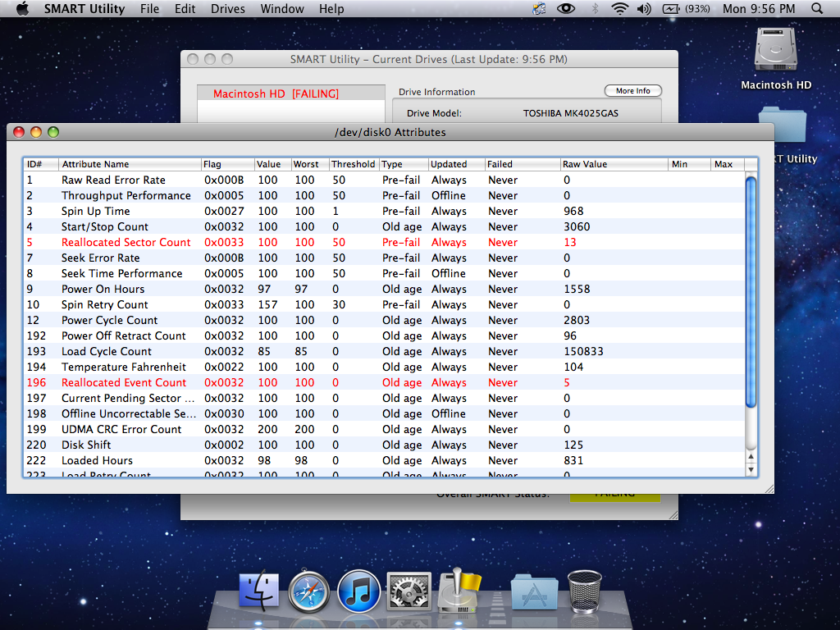Select the Current Pending Sector row
The width and height of the screenshot is (840, 630).
384,398
